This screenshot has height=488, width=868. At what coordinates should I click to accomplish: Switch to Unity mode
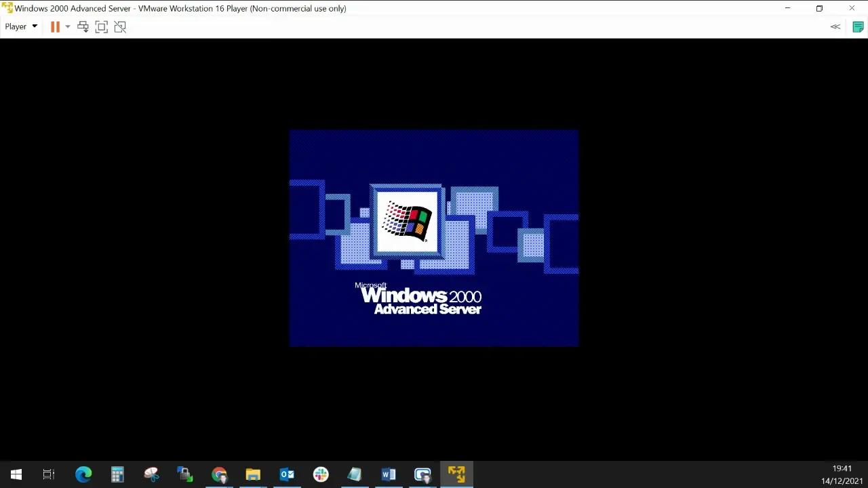pyautogui.click(x=120, y=26)
